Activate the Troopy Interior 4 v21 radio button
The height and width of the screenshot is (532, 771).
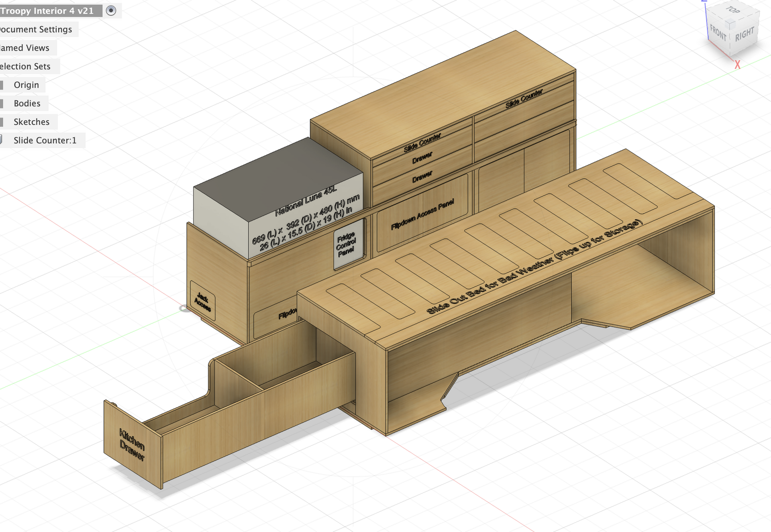(111, 10)
